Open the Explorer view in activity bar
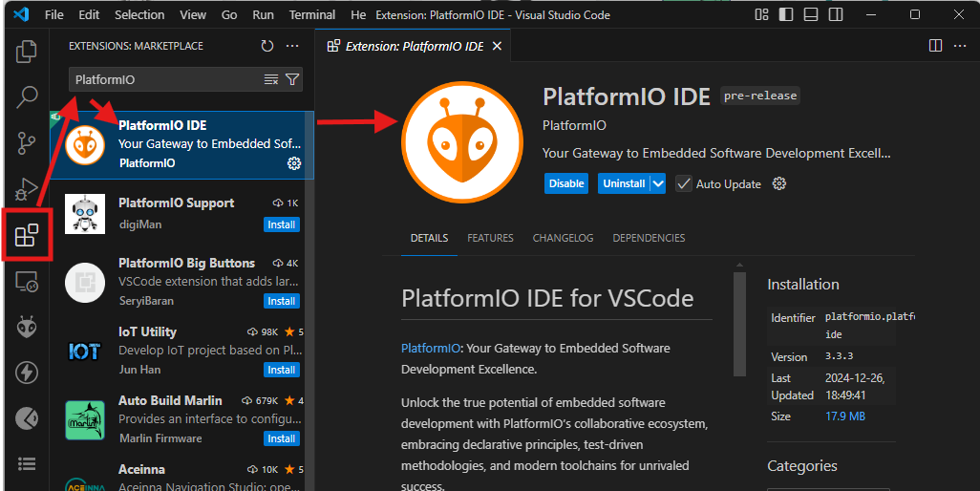The height and width of the screenshot is (491, 980). (x=26, y=52)
